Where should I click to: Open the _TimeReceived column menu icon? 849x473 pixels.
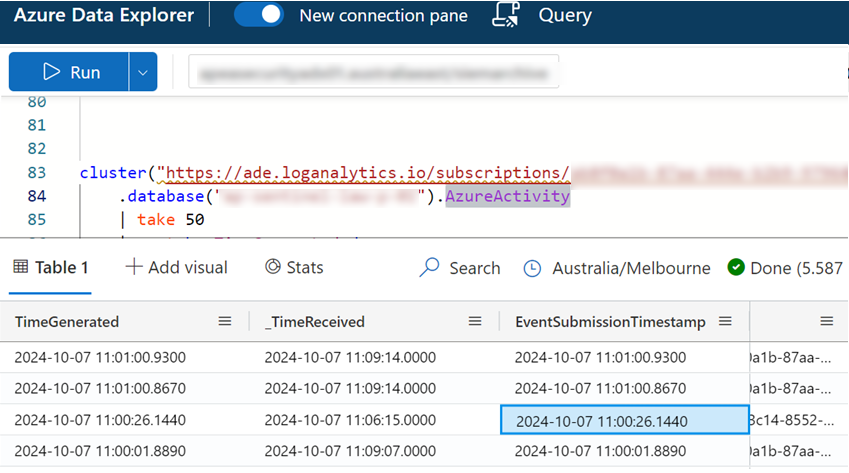tap(475, 321)
